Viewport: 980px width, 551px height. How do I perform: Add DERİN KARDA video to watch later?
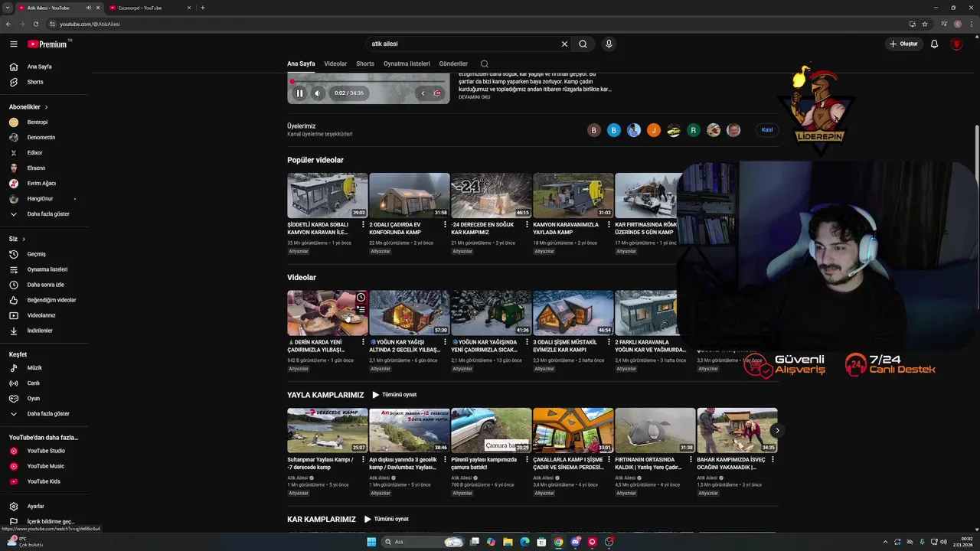(x=361, y=297)
